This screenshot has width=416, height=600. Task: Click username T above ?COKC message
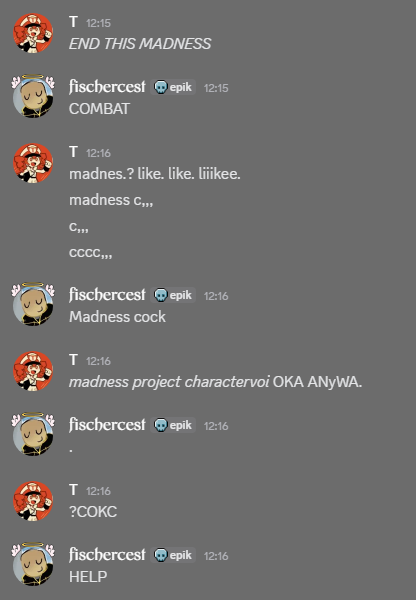click(x=73, y=490)
